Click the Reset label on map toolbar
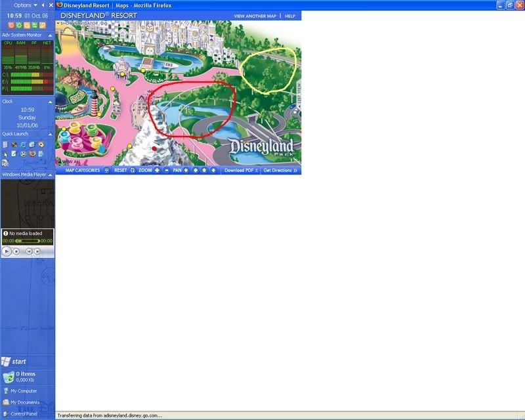525x420 pixels. click(x=121, y=170)
